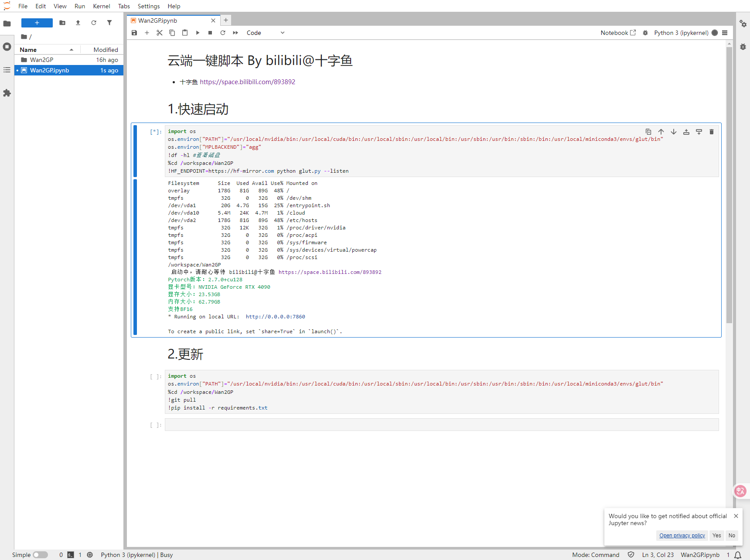
Task: Insert a cell above the active cell
Action: 686,132
